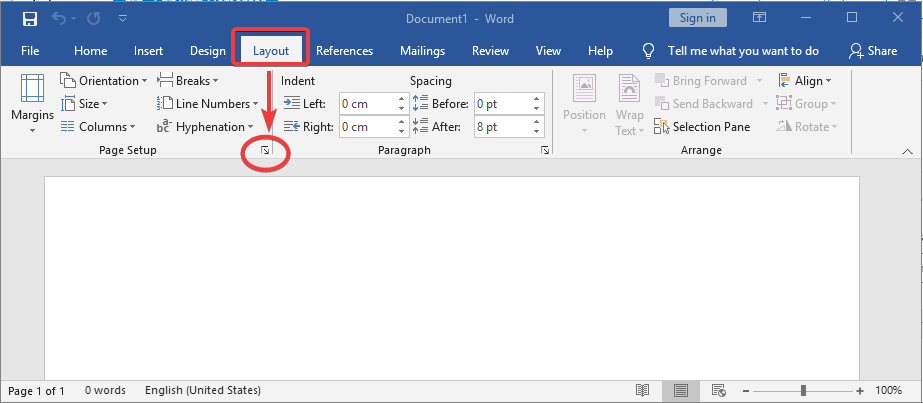Switch to Read Mode view in the status bar
This screenshot has height=403, width=923.
pyautogui.click(x=642, y=390)
